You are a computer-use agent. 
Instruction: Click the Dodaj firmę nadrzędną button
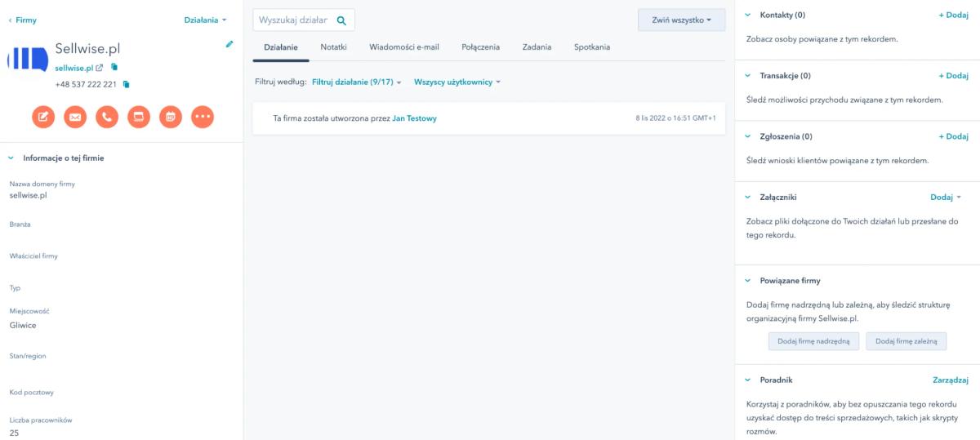pyautogui.click(x=813, y=340)
